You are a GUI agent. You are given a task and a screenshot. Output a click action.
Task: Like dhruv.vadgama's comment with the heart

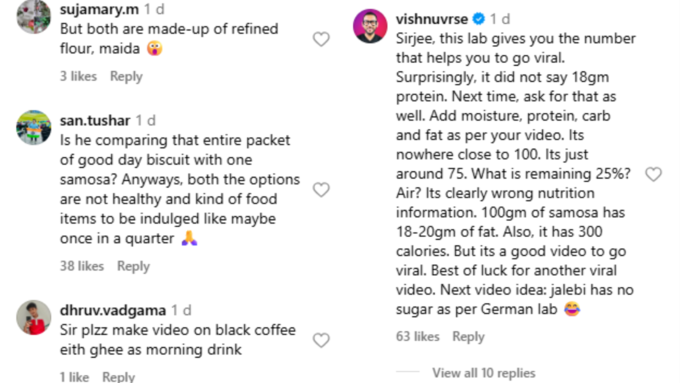click(x=321, y=340)
